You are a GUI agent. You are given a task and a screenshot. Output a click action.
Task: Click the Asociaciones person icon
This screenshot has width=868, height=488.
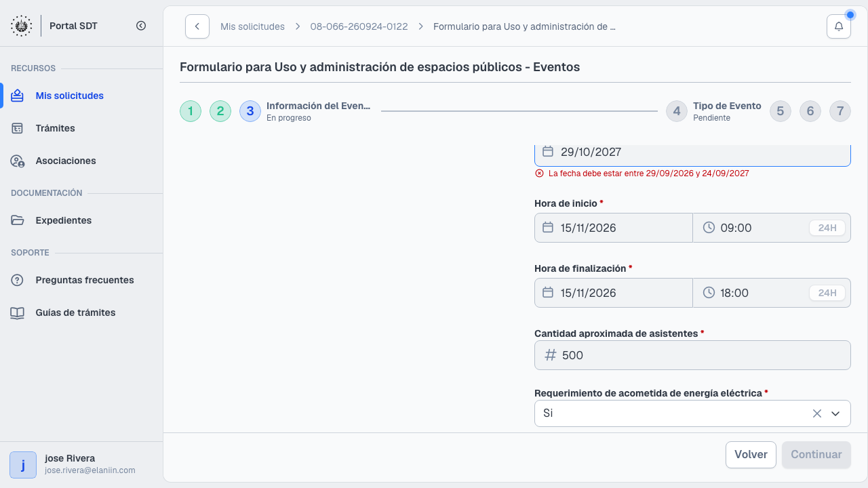pos(18,161)
